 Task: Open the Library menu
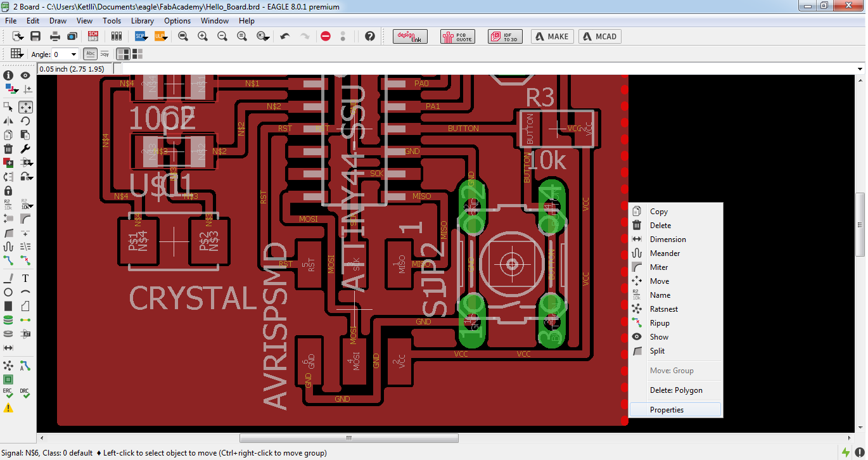click(x=143, y=20)
